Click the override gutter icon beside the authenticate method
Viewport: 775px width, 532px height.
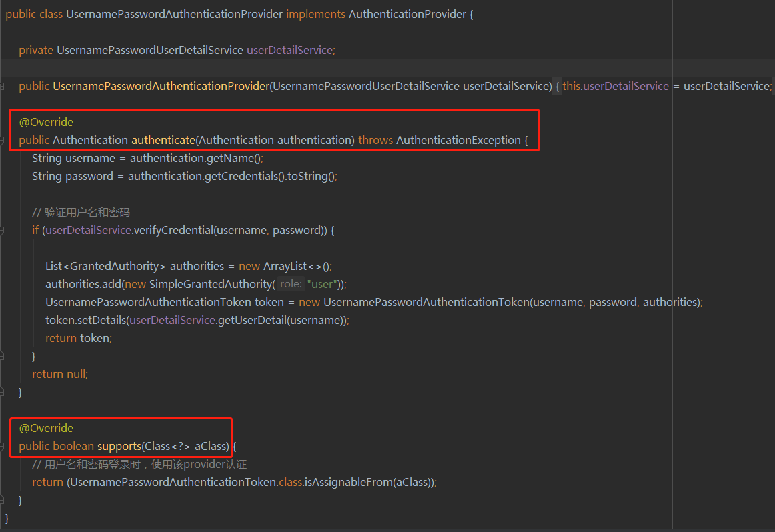coord(4,139)
